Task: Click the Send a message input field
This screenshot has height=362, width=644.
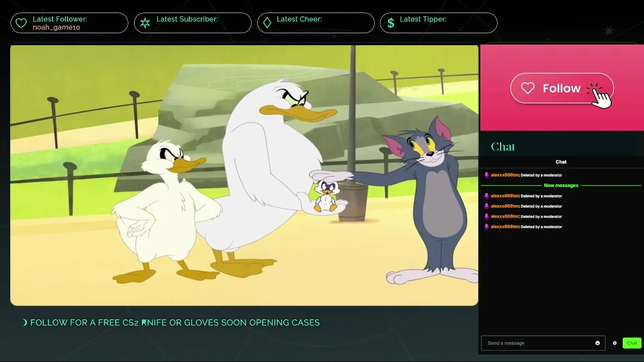Action: point(543,343)
